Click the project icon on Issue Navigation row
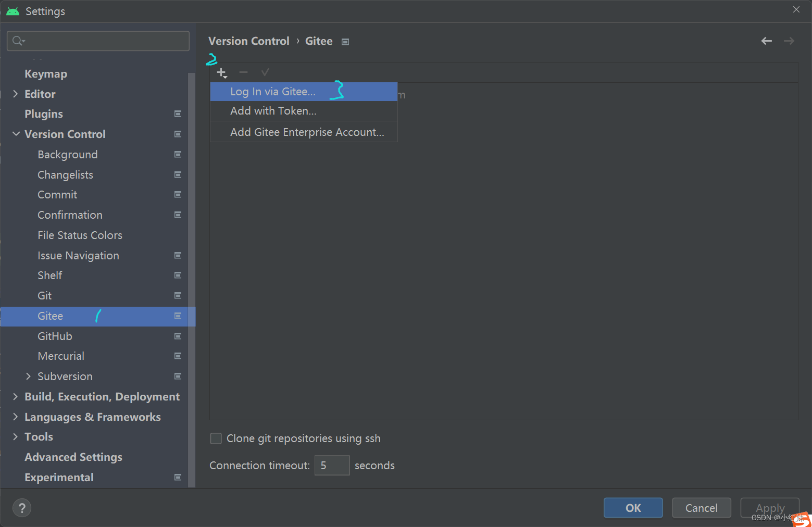 click(x=178, y=255)
